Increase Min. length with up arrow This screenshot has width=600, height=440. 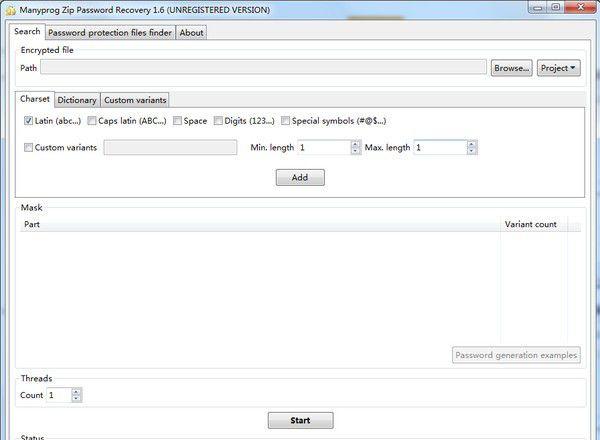point(355,144)
